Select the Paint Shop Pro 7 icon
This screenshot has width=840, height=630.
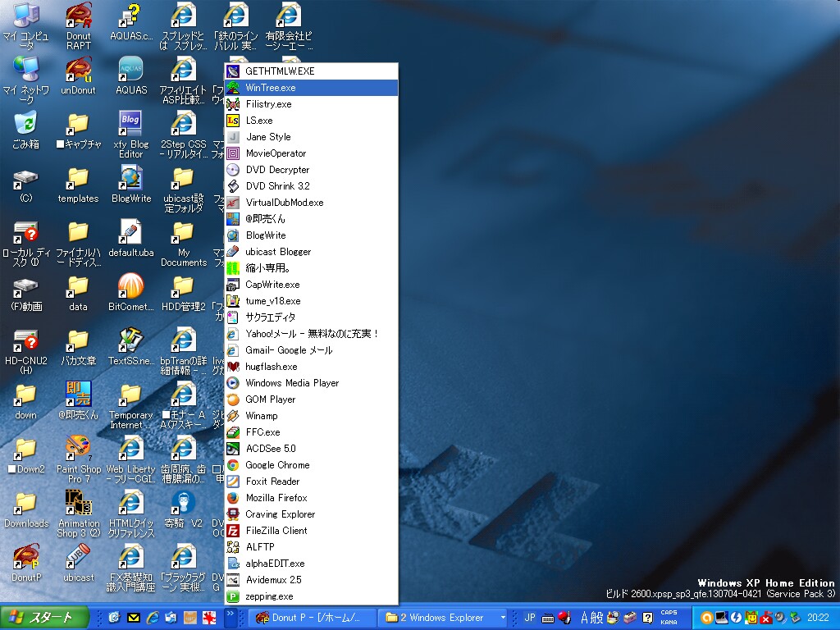tap(79, 459)
